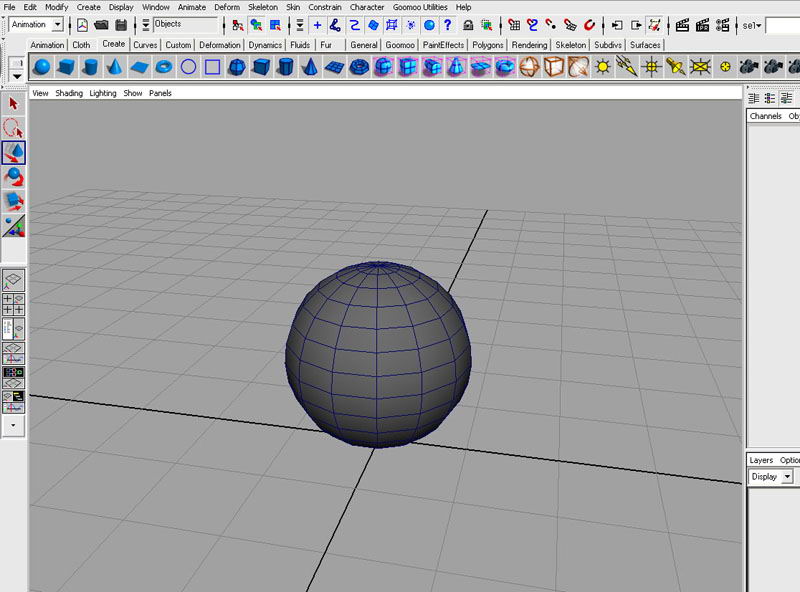The height and width of the screenshot is (592, 800).
Task: Render the current frame with the clapboard icon
Action: pyautogui.click(x=683, y=25)
